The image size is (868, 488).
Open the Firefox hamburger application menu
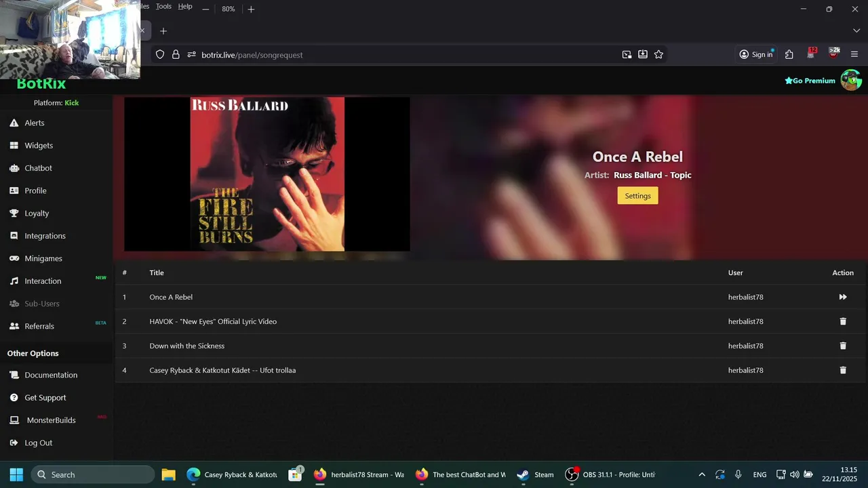[x=854, y=55]
